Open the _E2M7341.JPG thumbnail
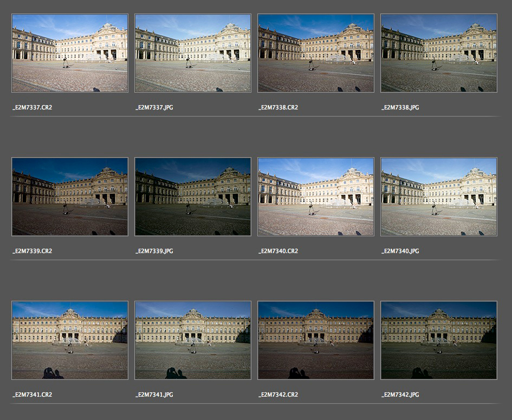 193,340
